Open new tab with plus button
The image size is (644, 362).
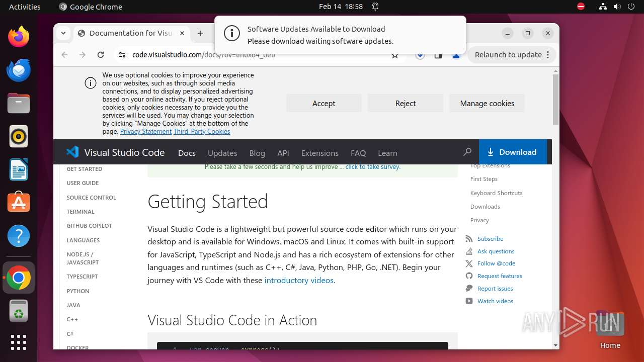coord(200,33)
